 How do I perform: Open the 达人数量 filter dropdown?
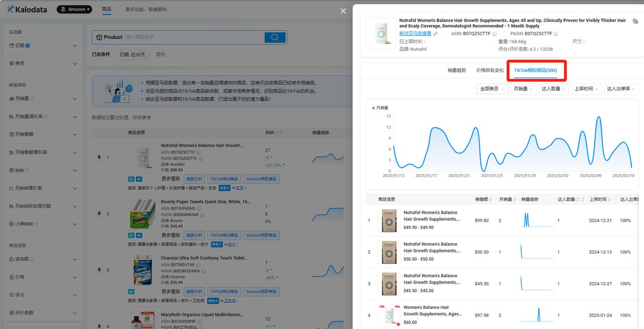553,89
